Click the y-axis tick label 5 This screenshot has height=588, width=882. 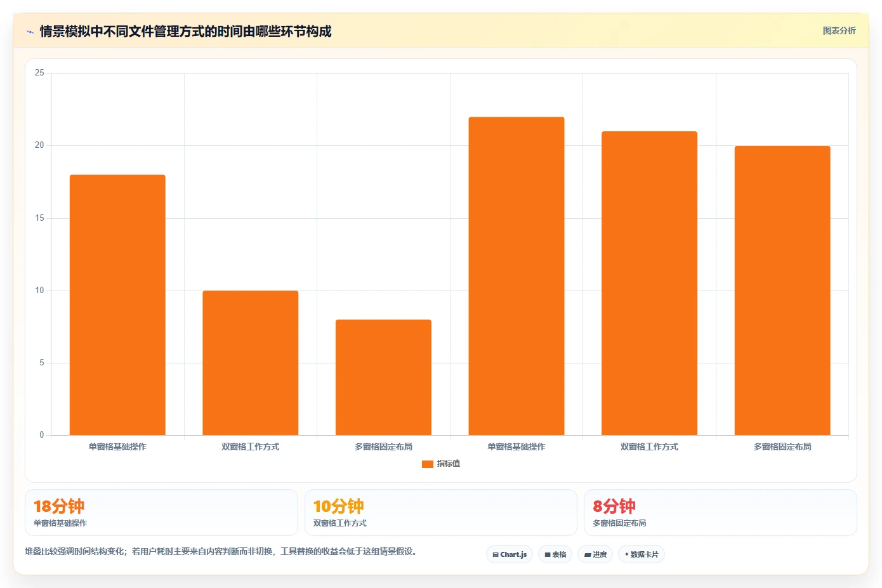click(42, 363)
